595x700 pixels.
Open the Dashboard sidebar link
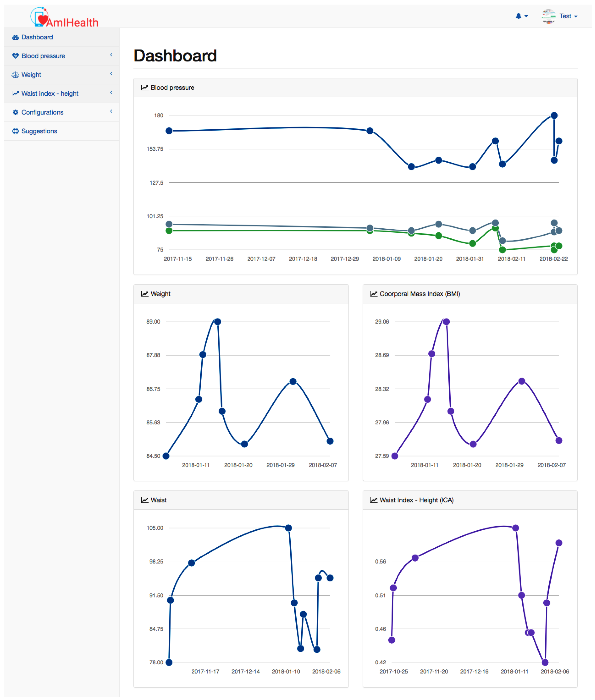(x=62, y=37)
